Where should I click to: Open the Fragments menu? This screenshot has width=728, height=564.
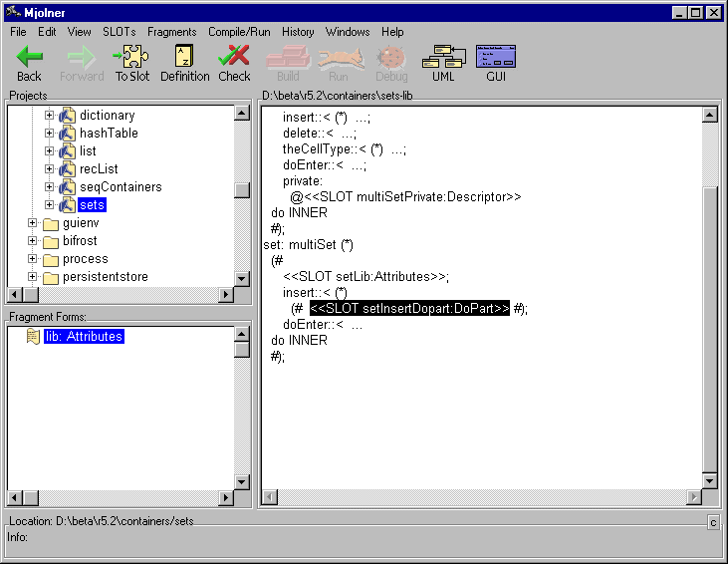[172, 32]
